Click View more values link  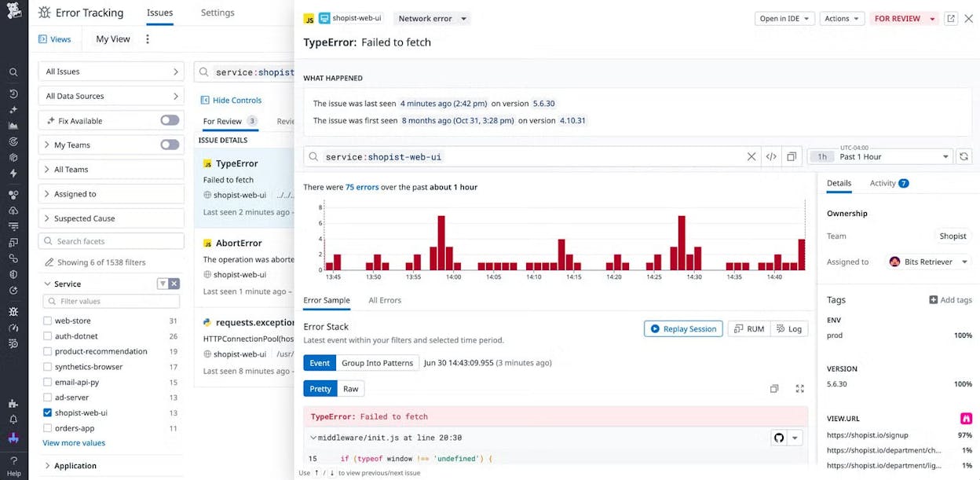coord(74,443)
